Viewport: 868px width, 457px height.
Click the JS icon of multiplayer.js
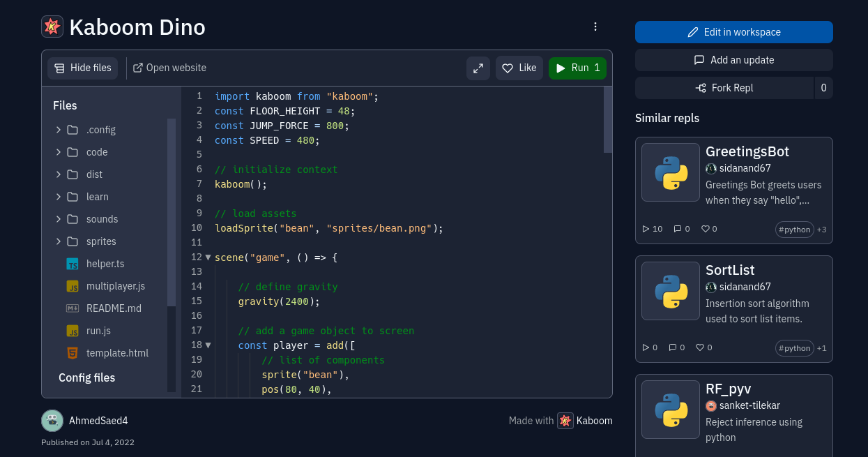pyautogui.click(x=73, y=286)
